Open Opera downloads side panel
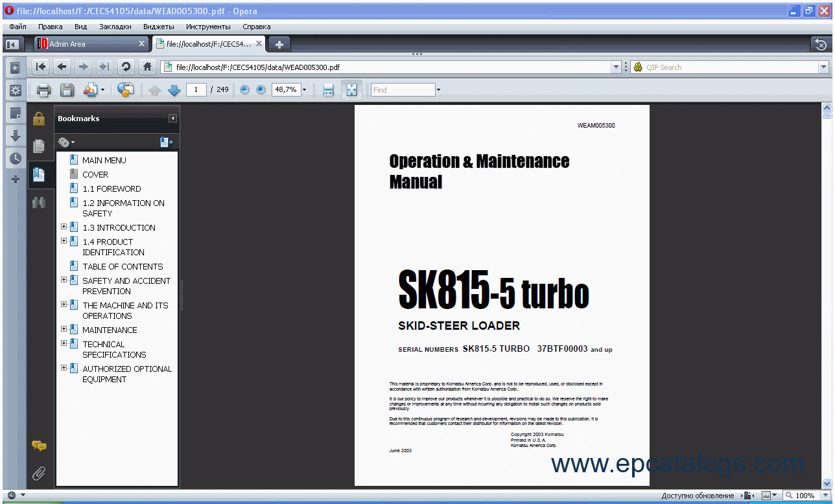Image resolution: width=835 pixels, height=504 pixels. pyautogui.click(x=15, y=136)
